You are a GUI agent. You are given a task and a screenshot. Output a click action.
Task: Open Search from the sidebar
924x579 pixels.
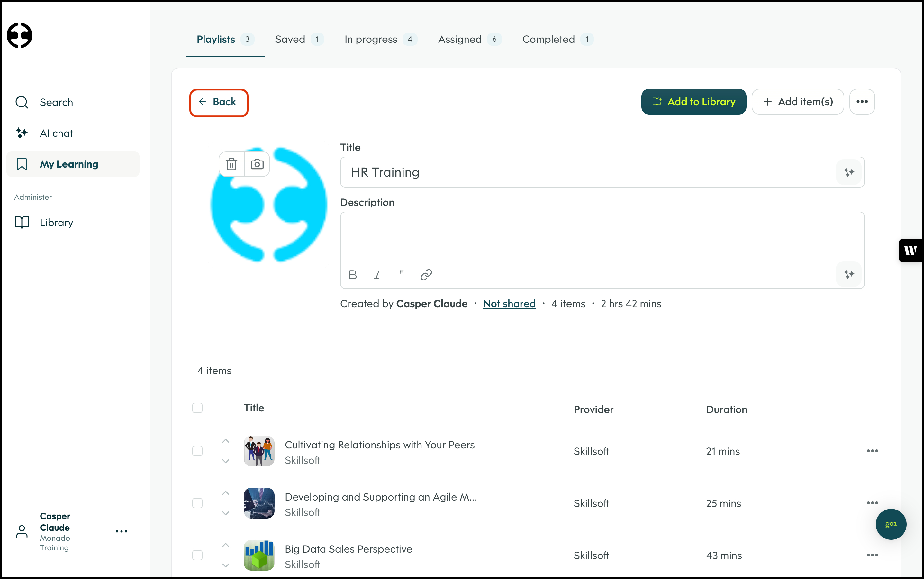coord(73,102)
